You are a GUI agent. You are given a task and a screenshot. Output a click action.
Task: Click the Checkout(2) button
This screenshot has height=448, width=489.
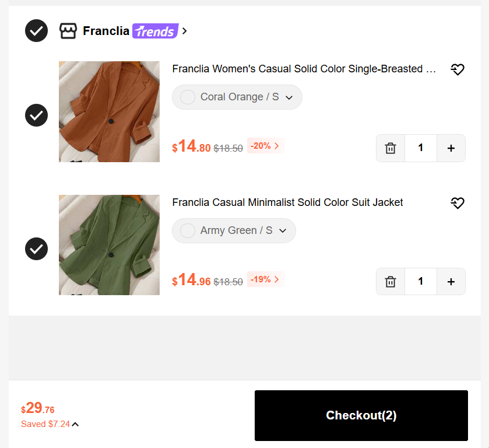tap(361, 415)
